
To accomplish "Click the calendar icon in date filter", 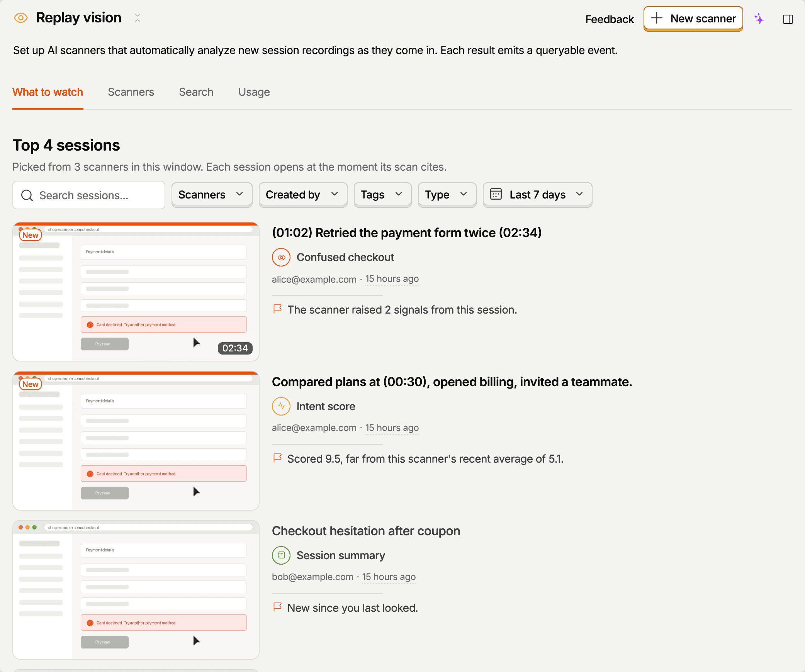I will click(496, 194).
